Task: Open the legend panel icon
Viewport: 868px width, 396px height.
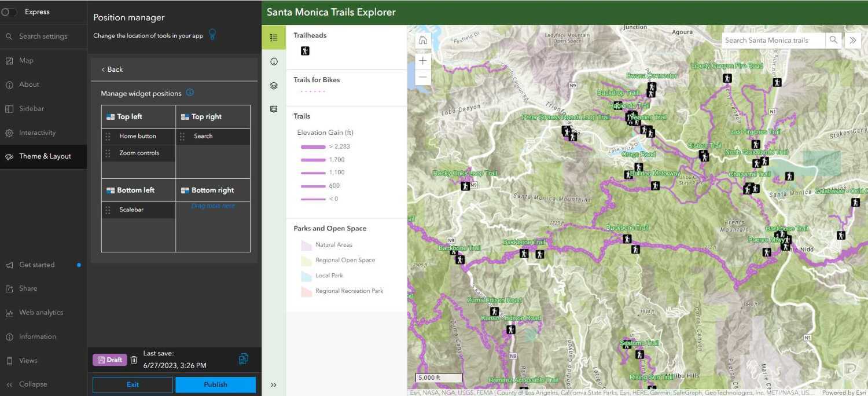Action: pos(274,38)
